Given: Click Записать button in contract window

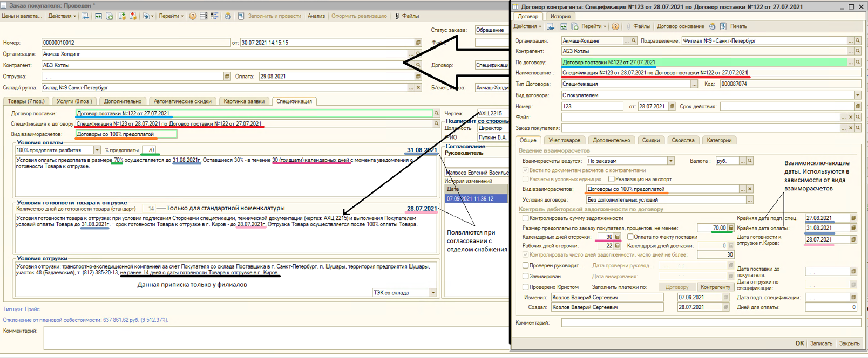Looking at the screenshot, I should pos(821,343).
